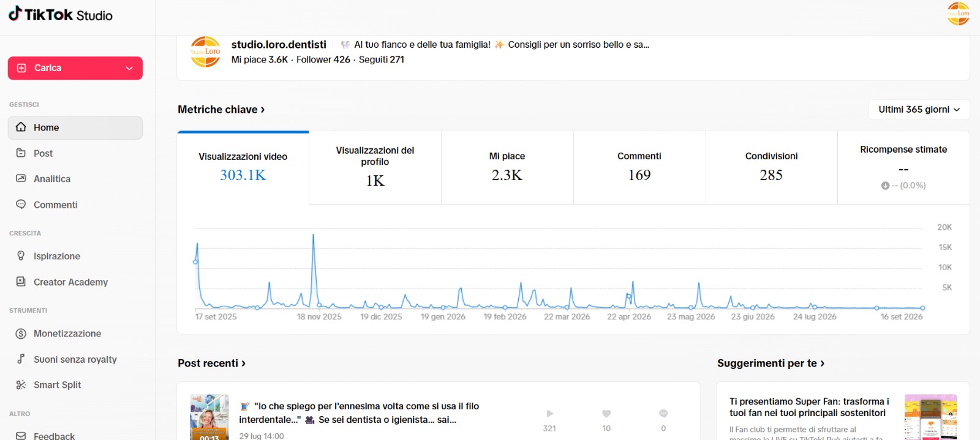980x440 pixels.
Task: Click the Ispirazione lightbulb icon
Action: 21,256
